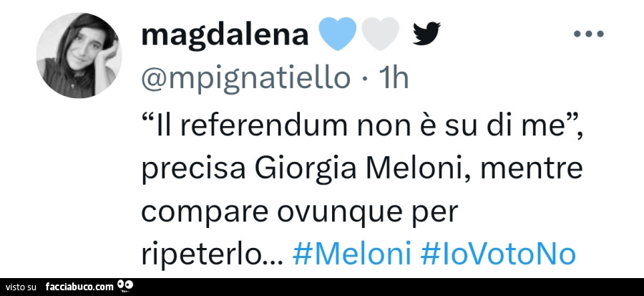The width and height of the screenshot is (644, 296).
Task: Click the facciabuco.com watermark text
Action: tap(79, 287)
